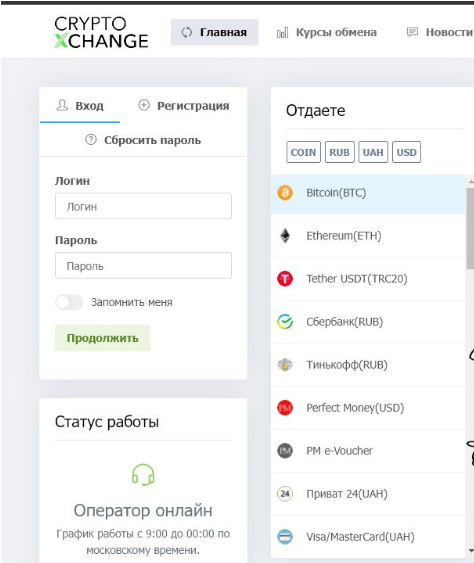The height and width of the screenshot is (563, 474).
Task: Click the orange Bitcoin coin icon
Action: pyautogui.click(x=285, y=193)
